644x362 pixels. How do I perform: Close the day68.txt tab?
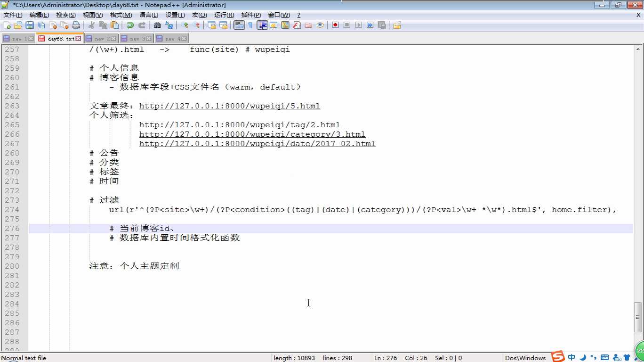pos(78,39)
